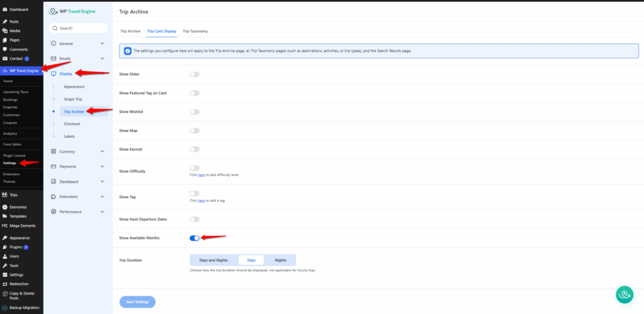Click the Posts pin icon in sidebar
644x314 pixels.
click(5, 22)
